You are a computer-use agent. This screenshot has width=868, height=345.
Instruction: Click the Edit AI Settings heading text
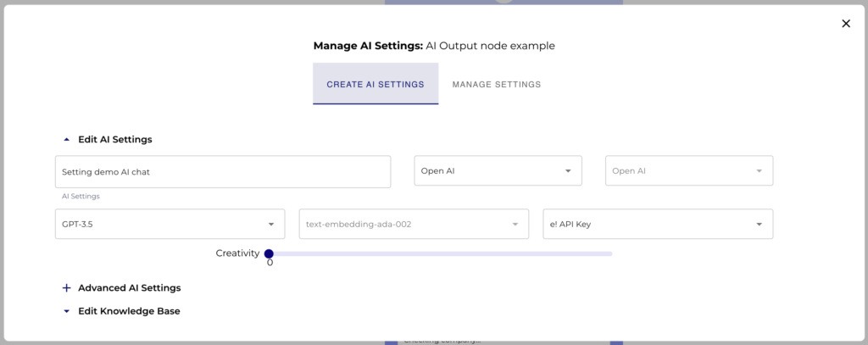click(115, 140)
